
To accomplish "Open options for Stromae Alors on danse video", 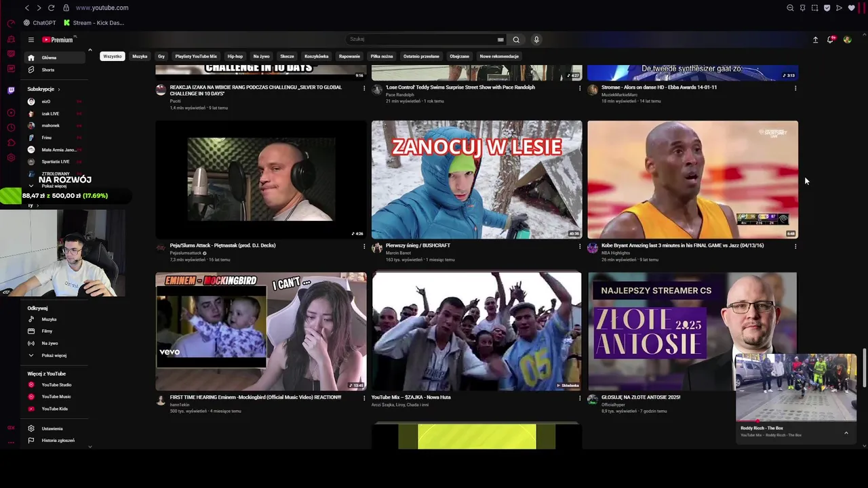I will 795,87.
